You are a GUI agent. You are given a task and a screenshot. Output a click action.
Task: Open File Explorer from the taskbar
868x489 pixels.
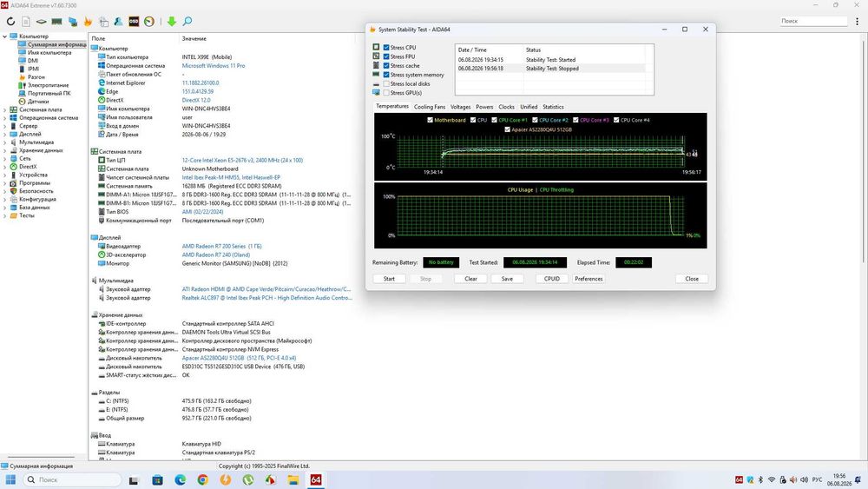[293, 479]
